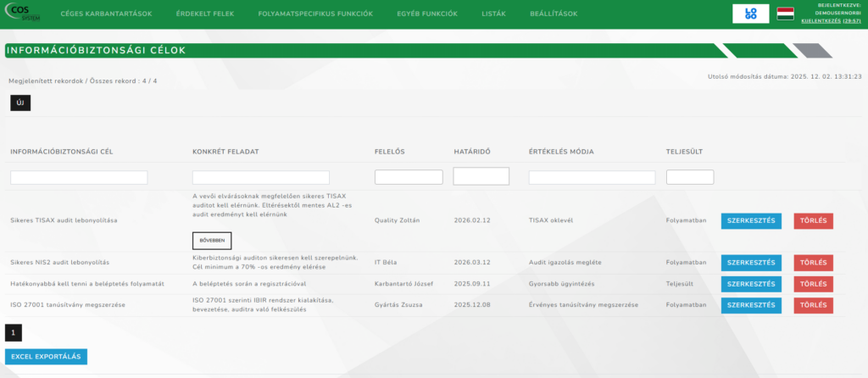Expand task text with Bővebben button
Image resolution: width=868 pixels, height=378 pixels.
pos(211,240)
